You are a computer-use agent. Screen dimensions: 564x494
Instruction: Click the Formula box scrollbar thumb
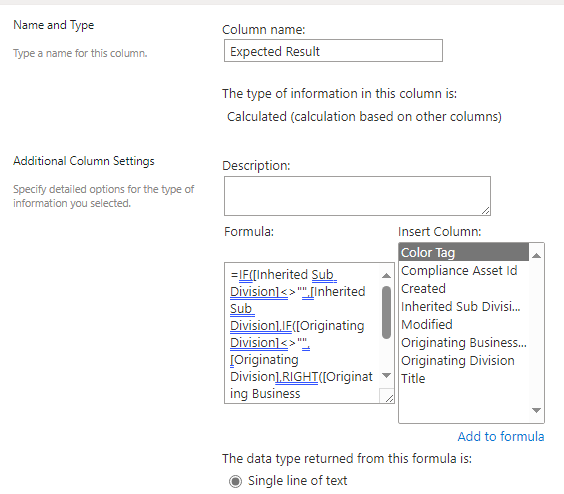click(386, 312)
